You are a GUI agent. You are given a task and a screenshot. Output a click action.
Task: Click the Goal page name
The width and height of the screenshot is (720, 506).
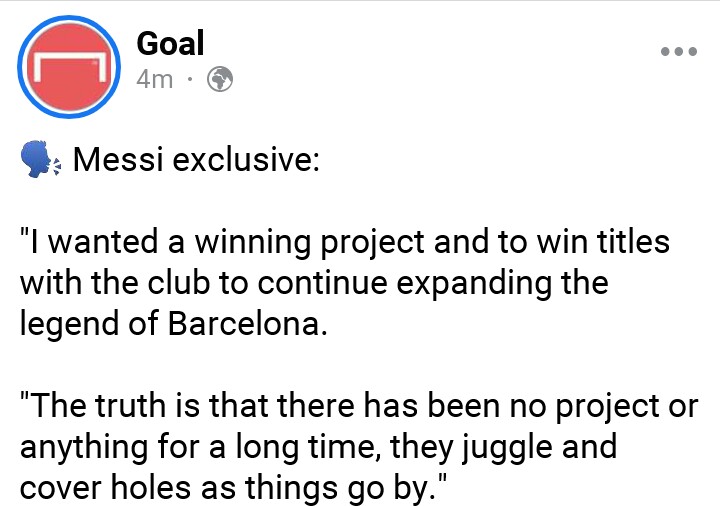click(170, 43)
